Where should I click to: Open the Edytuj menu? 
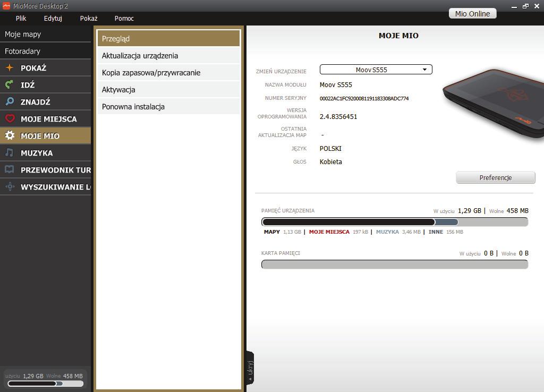coord(53,19)
